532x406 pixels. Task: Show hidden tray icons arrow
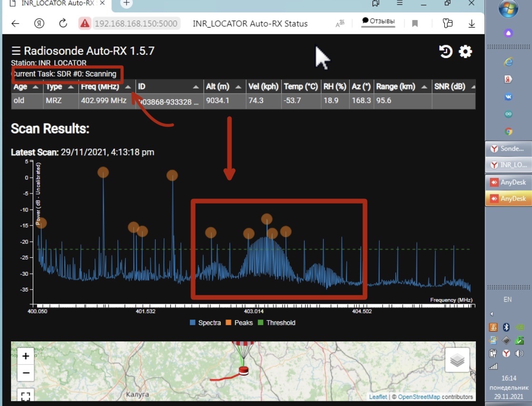coord(491,314)
